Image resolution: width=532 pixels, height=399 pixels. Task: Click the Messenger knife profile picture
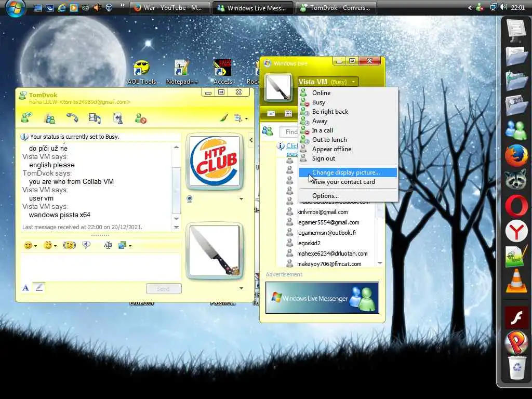coord(278,88)
